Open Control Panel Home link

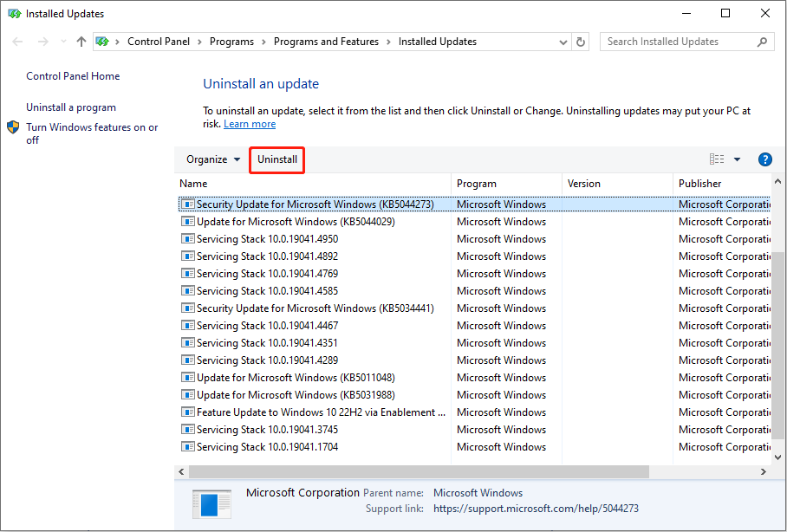(x=73, y=75)
